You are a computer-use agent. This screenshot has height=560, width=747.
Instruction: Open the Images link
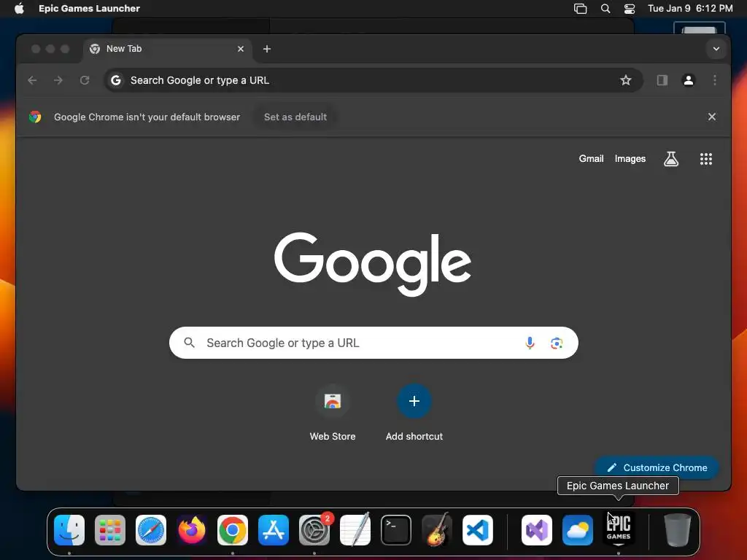click(630, 159)
